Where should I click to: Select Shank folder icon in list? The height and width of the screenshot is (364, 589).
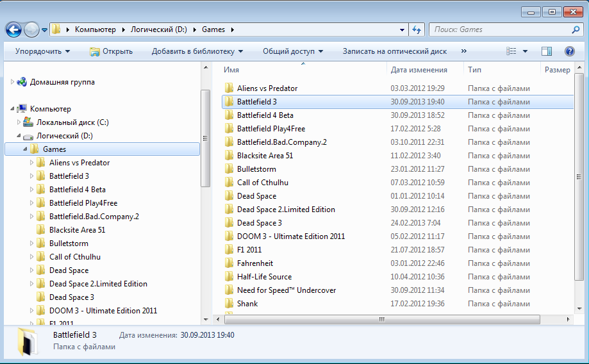point(229,304)
